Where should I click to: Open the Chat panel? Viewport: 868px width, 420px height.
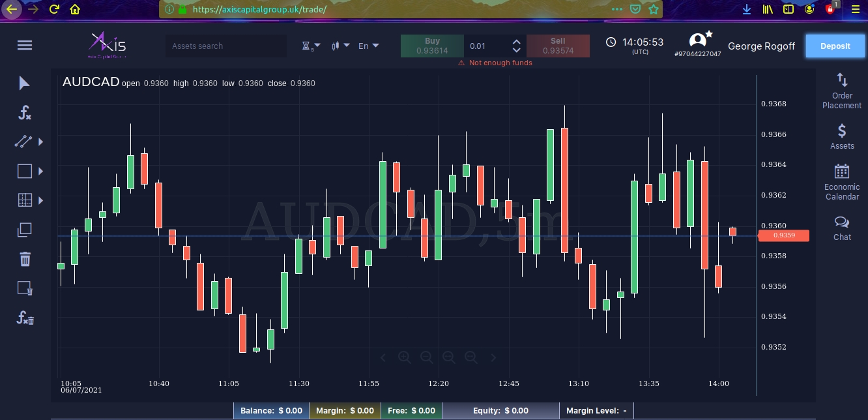(842, 228)
